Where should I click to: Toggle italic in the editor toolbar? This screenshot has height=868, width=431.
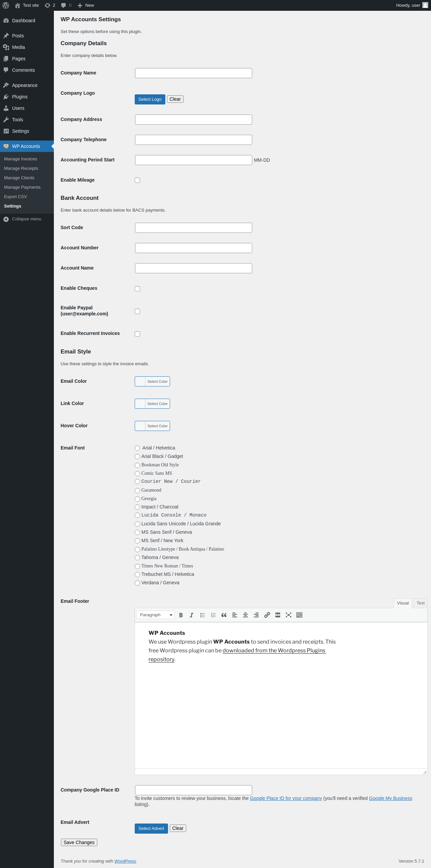click(192, 615)
